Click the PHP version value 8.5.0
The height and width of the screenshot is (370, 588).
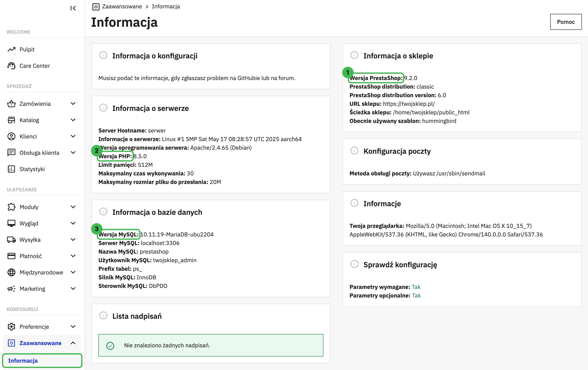[x=140, y=156]
